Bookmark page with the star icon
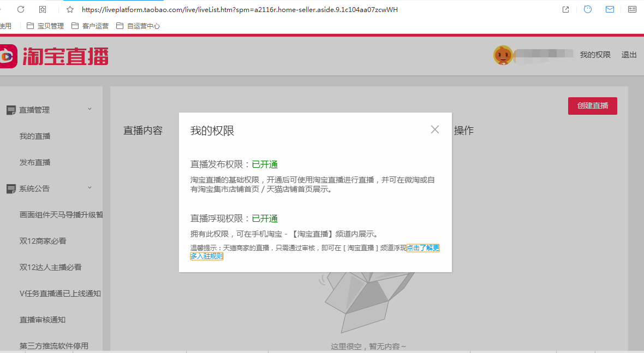The height and width of the screenshot is (353, 644). coord(70,9)
